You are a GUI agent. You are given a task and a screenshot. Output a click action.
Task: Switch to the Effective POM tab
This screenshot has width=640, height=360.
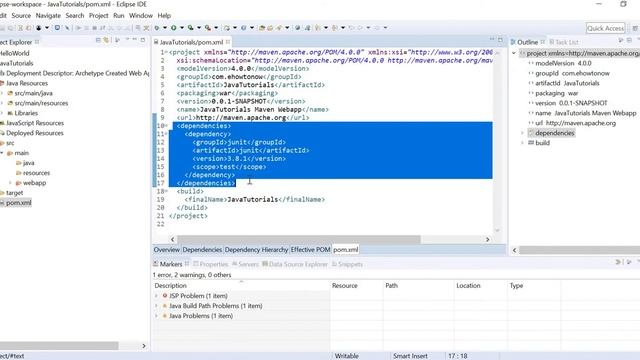pyautogui.click(x=310, y=249)
